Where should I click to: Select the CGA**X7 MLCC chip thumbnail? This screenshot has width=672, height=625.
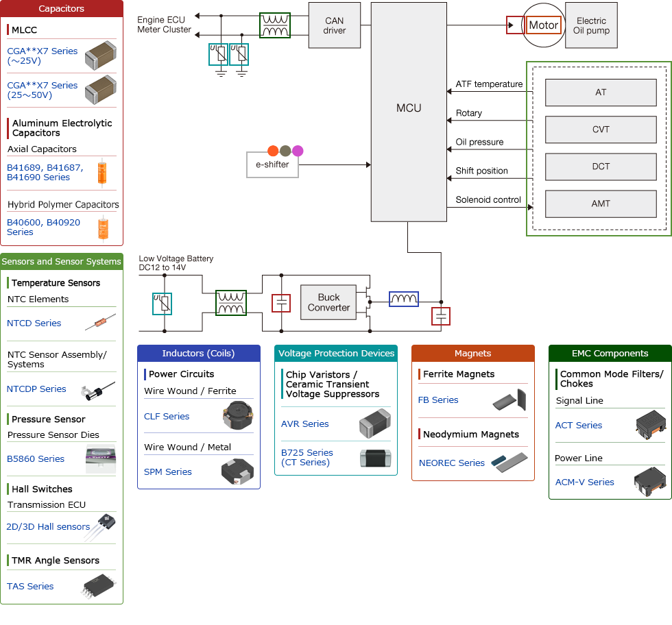click(x=101, y=55)
